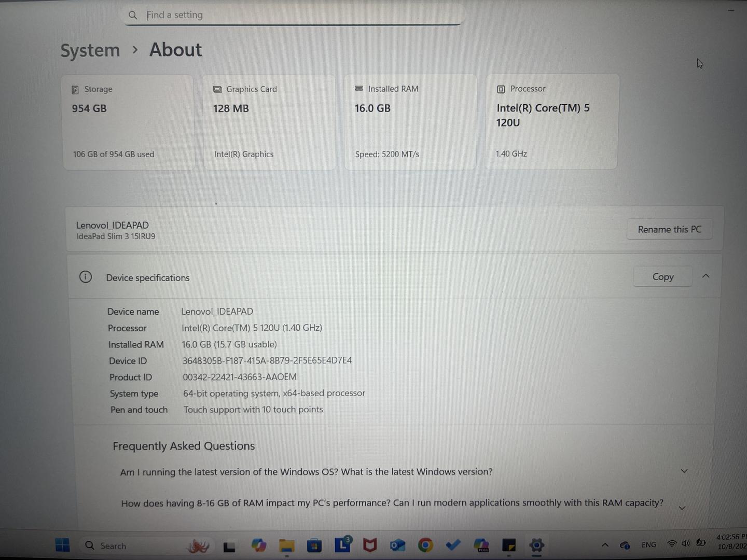This screenshot has height=560, width=747.
Task: Minimize the Settings window
Action: [731, 10]
